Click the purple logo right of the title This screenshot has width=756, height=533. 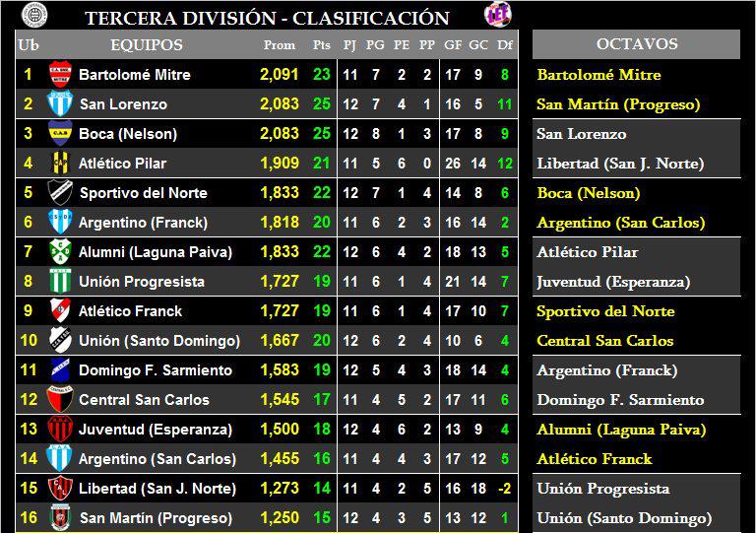[495, 15]
